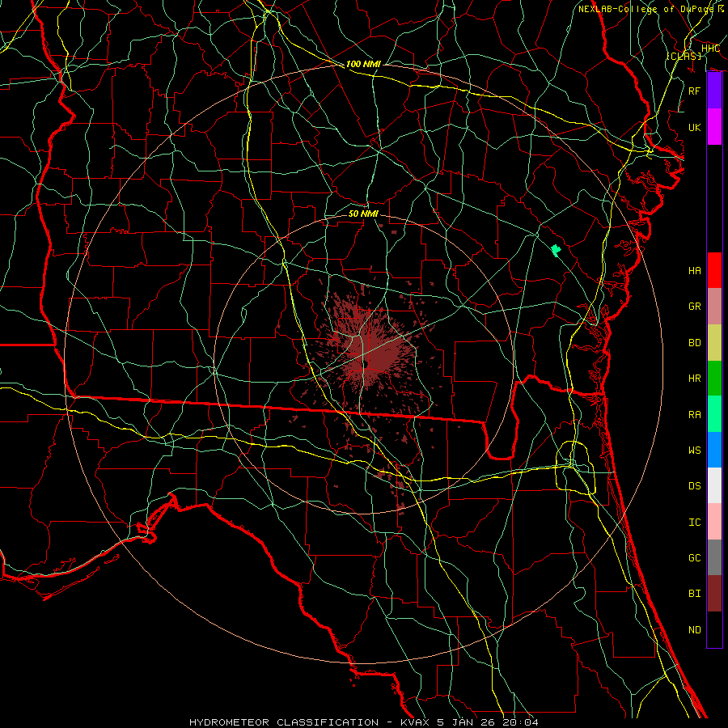Click the IC legend label
Viewport: 728px width, 728px height.
(695, 523)
